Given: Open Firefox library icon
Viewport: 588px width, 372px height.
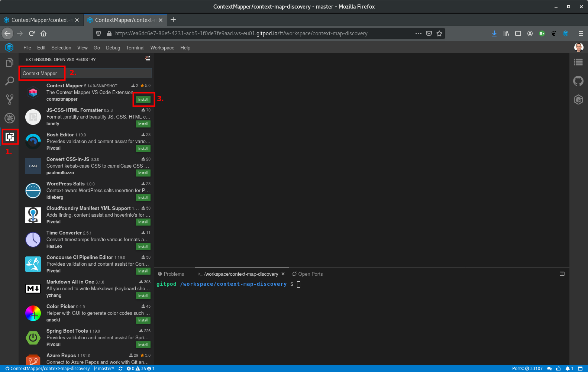Looking at the screenshot, I should click(506, 33).
